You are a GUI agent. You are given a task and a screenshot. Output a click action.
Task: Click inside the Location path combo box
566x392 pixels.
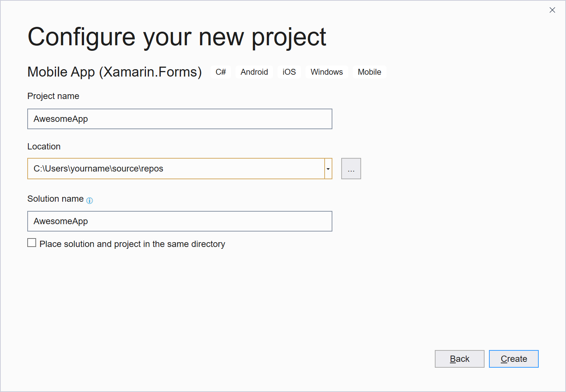click(176, 169)
